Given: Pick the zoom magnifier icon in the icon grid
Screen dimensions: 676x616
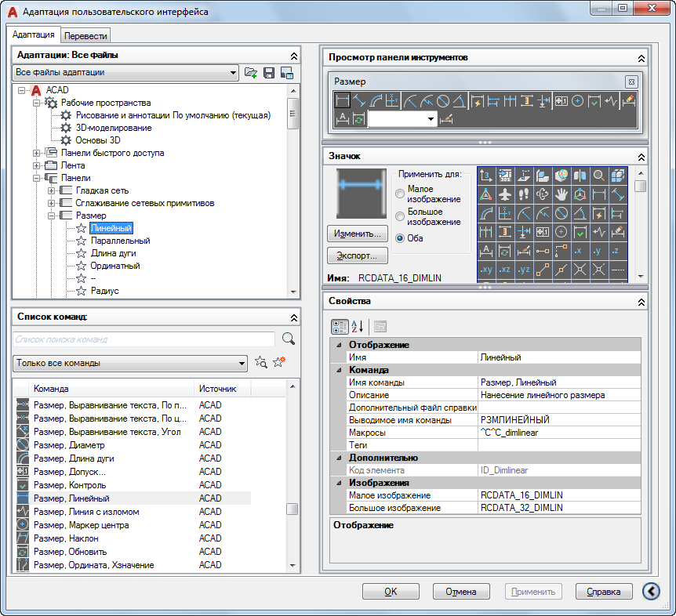Looking at the screenshot, I should coord(599,176).
